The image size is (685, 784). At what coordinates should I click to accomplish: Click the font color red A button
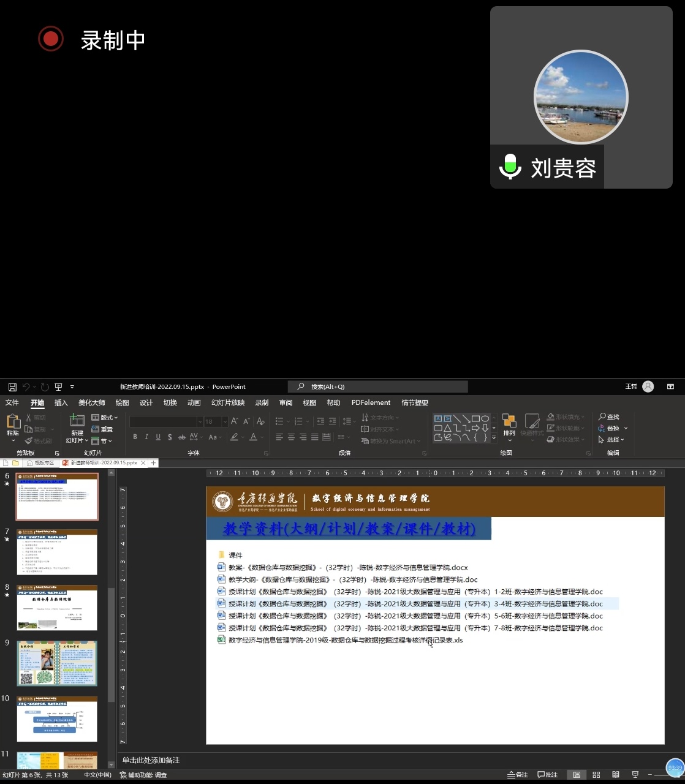[x=253, y=437]
